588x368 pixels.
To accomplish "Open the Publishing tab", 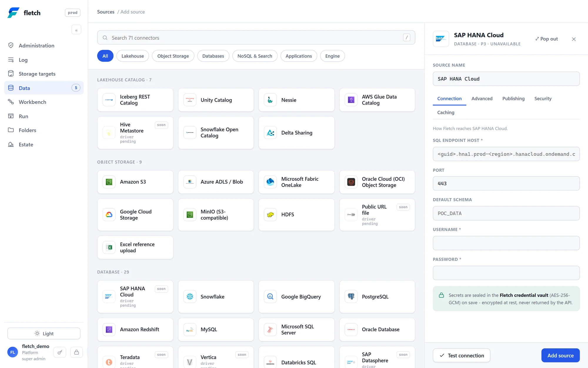I will 513,99.
